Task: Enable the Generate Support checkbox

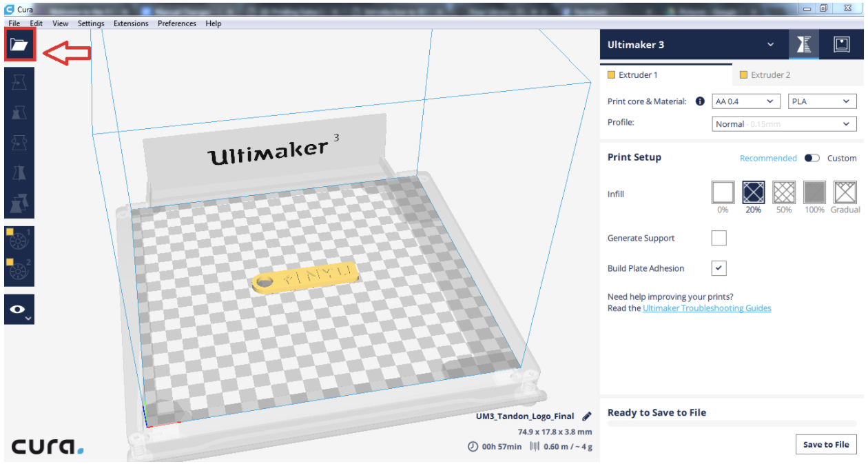Action: (x=719, y=238)
